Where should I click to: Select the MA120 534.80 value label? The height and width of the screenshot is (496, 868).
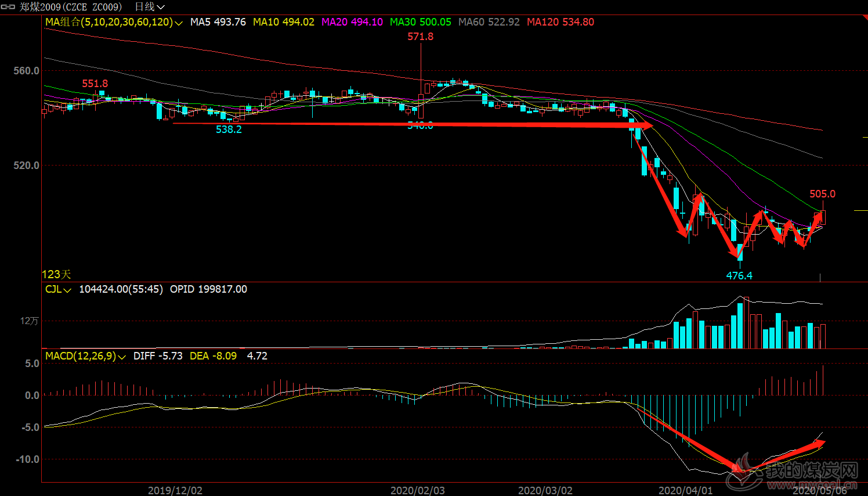(560, 22)
